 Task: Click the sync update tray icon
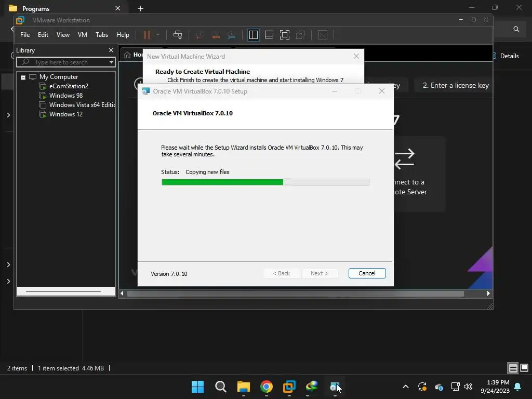click(x=422, y=387)
